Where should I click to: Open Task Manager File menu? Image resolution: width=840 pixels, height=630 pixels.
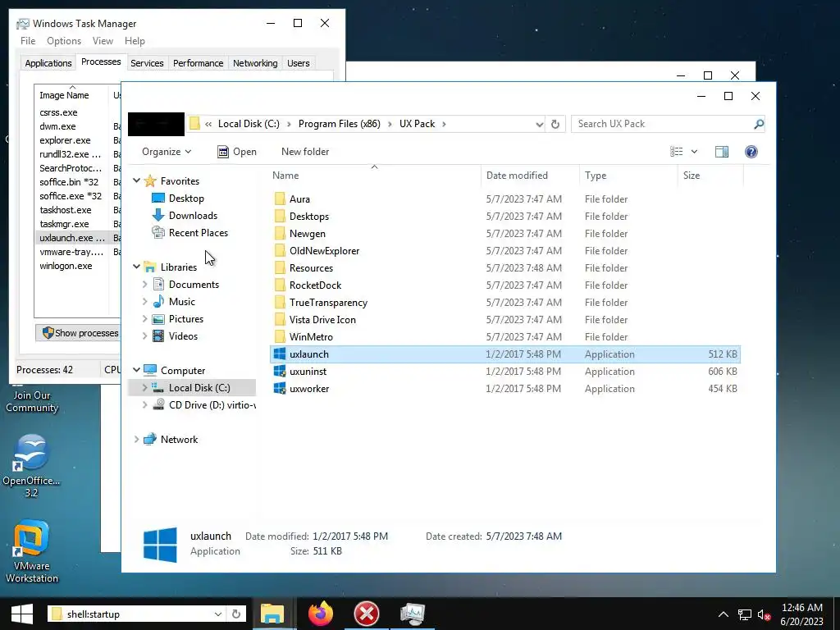(x=28, y=41)
